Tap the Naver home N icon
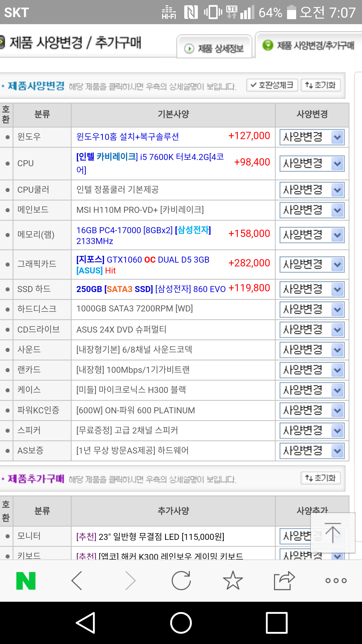This screenshot has width=362, height=644. point(26,581)
